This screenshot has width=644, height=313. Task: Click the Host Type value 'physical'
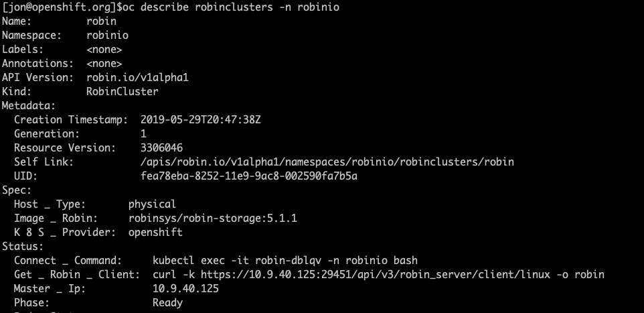[x=152, y=204]
